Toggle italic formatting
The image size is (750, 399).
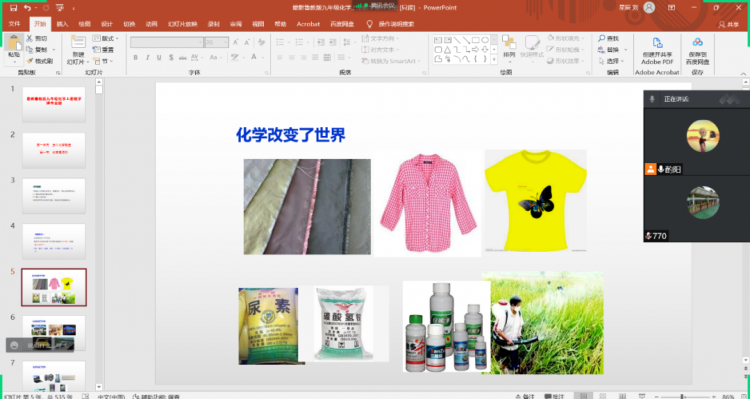(147, 57)
